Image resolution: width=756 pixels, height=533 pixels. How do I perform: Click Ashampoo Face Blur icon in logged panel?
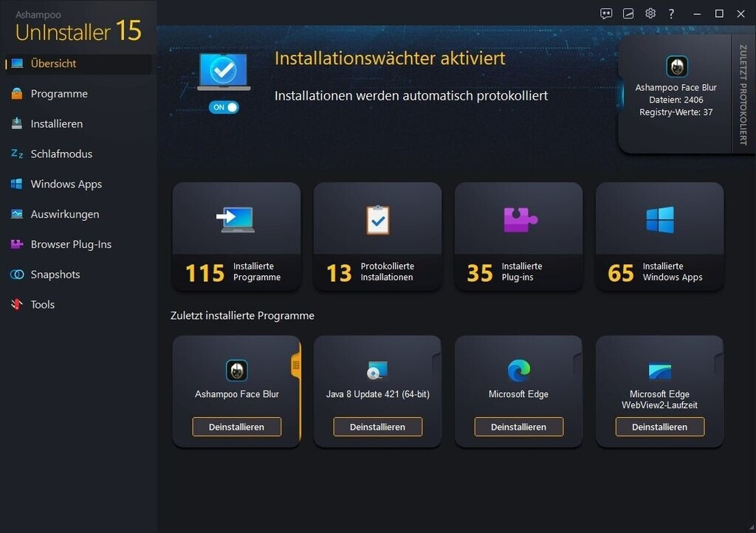click(x=676, y=66)
